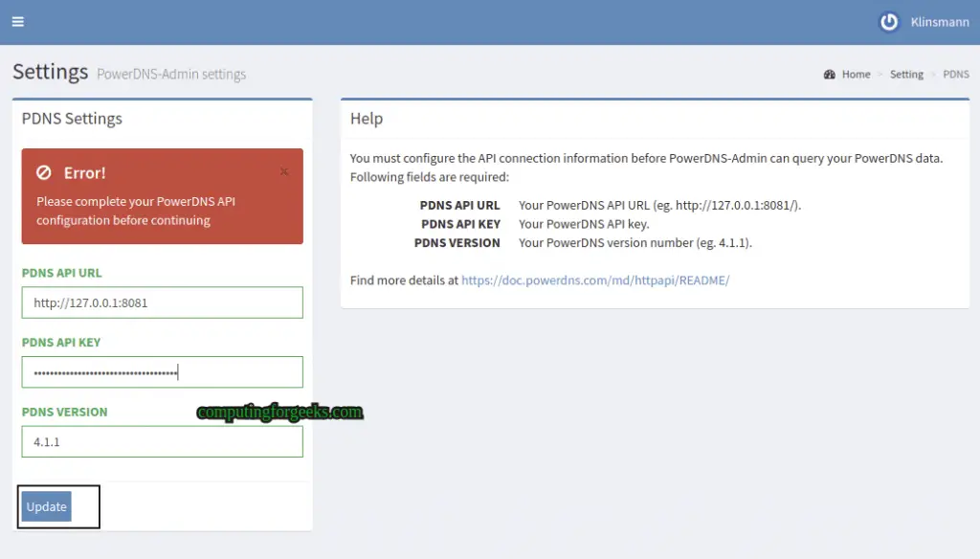Click the PDNS API KEY field label
Screen dimensions: 980x559
pos(61,342)
